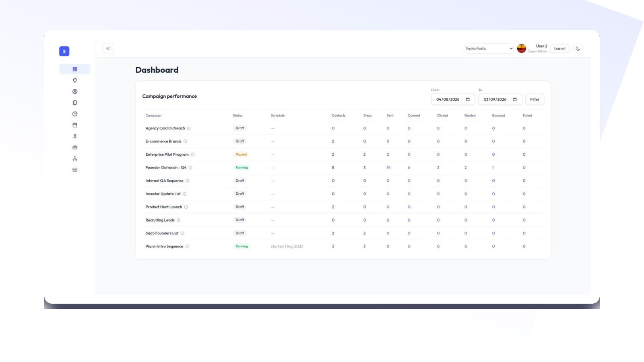Click the Failed column header
The height and width of the screenshot is (362, 644).
(527, 115)
